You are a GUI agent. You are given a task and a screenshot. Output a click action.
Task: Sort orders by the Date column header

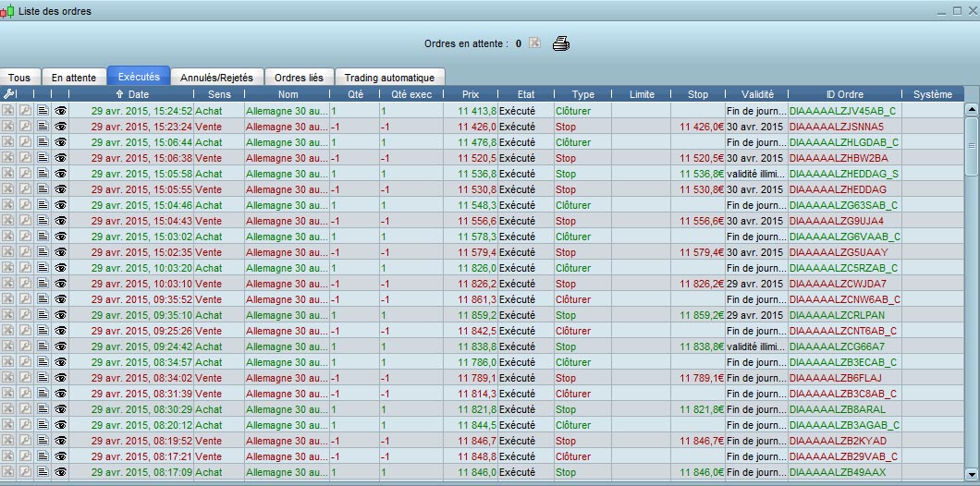coord(131,94)
